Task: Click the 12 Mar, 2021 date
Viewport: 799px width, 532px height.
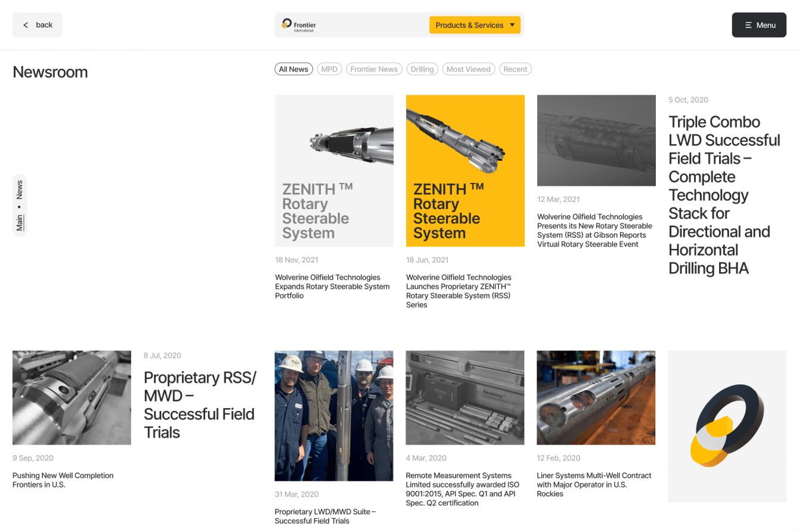Action: [558, 199]
